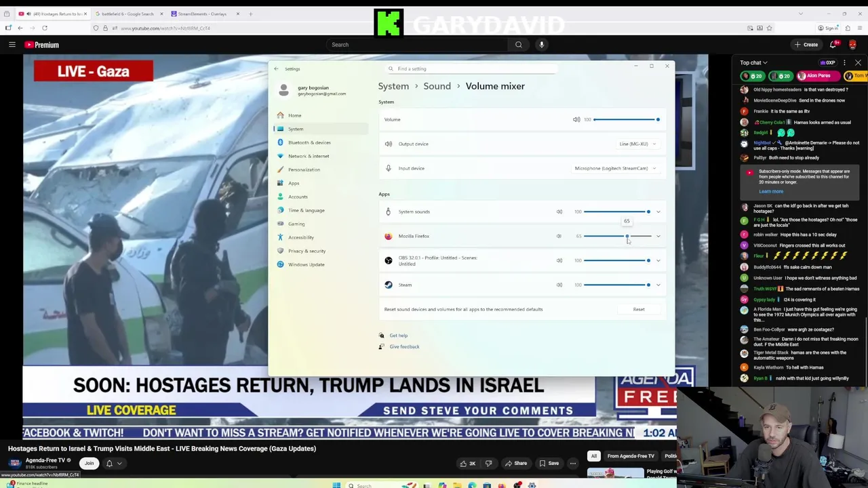868x488 pixels.
Task: Click Share button under video
Action: (515, 464)
